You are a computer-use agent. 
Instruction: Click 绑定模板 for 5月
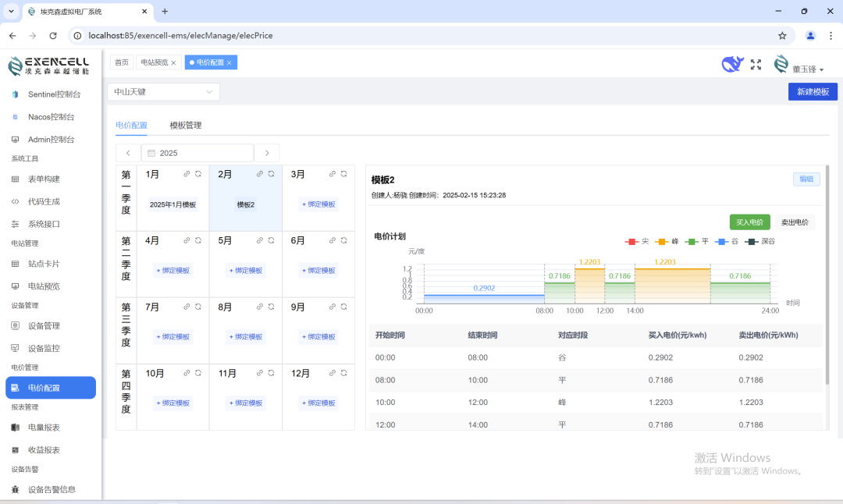point(246,271)
